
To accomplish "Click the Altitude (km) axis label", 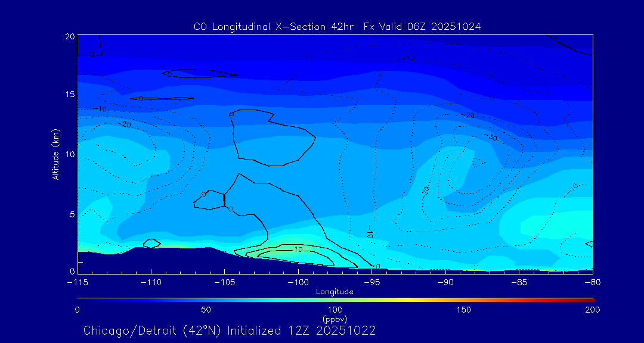I will [55, 154].
